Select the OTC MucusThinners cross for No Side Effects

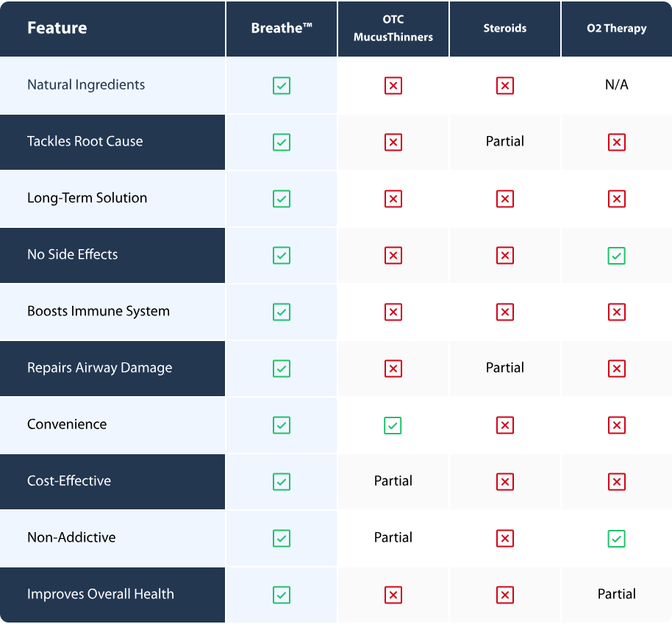pos(393,255)
